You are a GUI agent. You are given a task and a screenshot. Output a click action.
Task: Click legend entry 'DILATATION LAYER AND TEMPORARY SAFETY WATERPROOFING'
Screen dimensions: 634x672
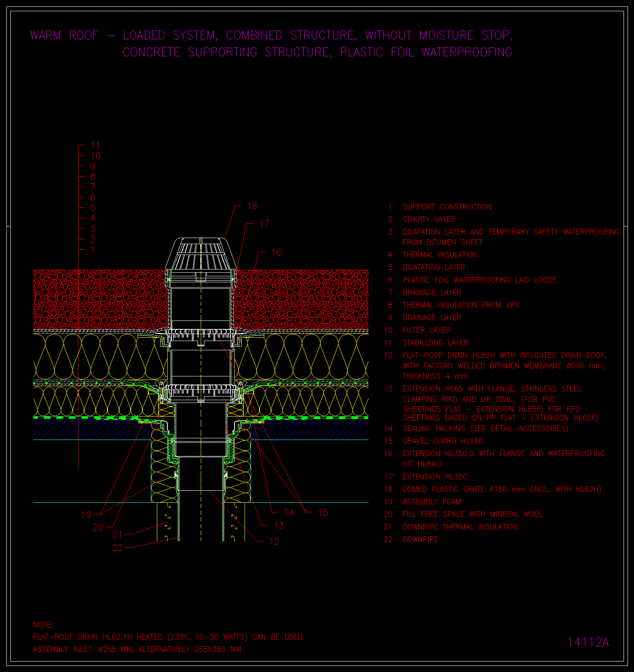[x=511, y=232]
